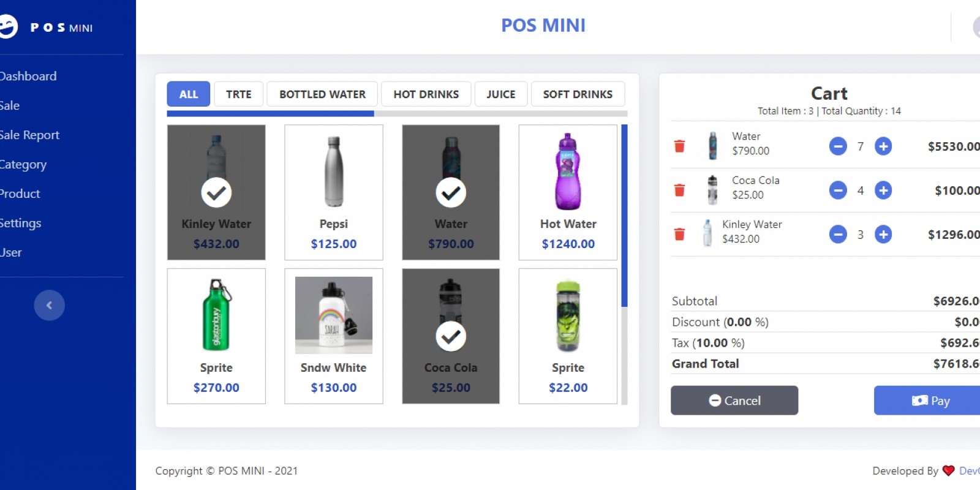
Task: Add Hot Water product to cart
Action: tap(568, 192)
